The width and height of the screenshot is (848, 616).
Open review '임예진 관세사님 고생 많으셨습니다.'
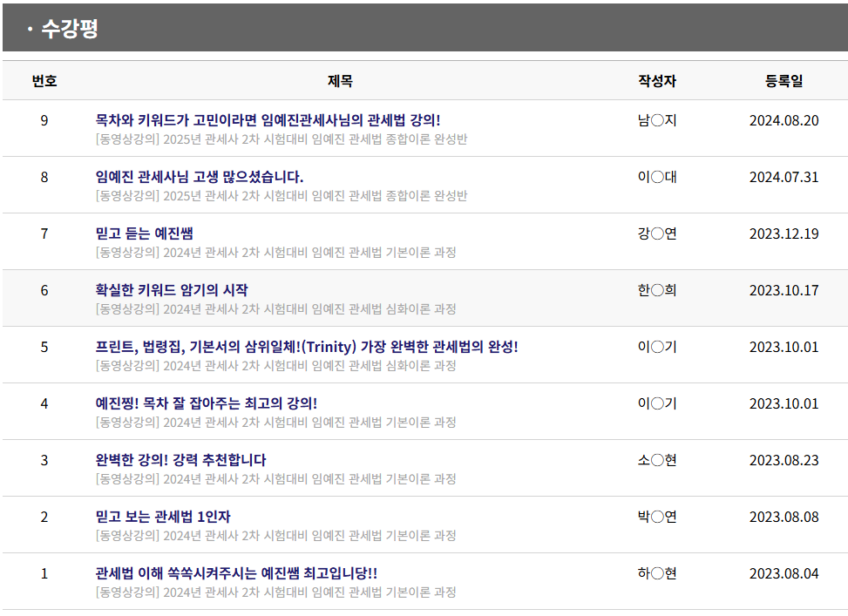(200, 177)
